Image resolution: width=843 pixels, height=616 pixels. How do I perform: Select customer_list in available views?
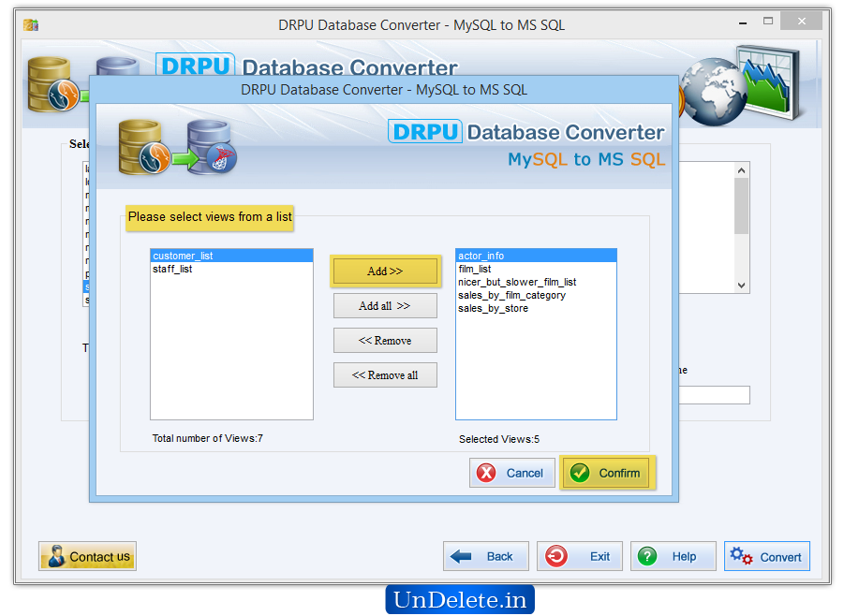pyautogui.click(x=231, y=256)
